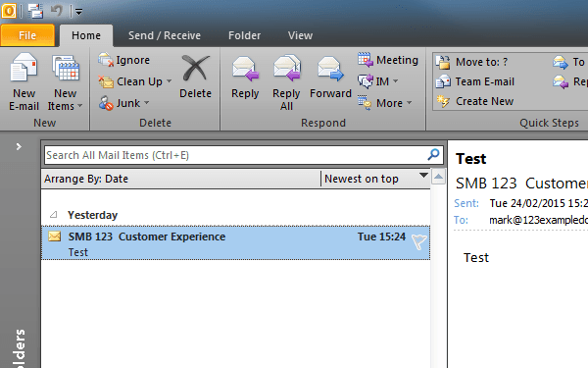Screen dimensions: 588x368
Task: Click SMB 123 Customer sender name in reading pane
Action: tap(521, 184)
